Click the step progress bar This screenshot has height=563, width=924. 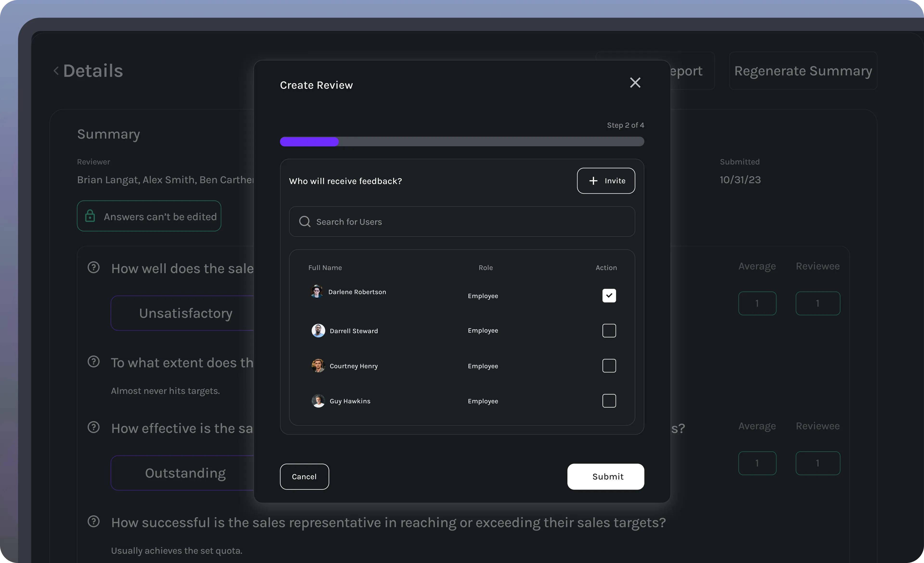click(462, 142)
